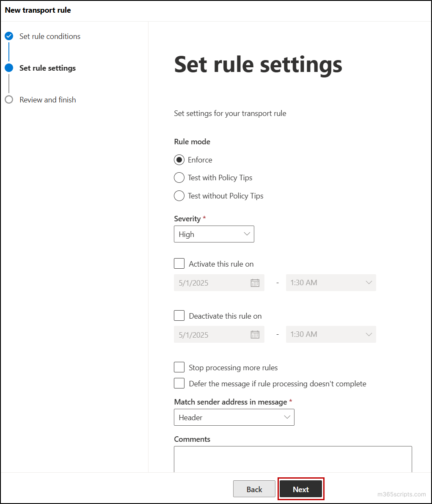This screenshot has height=504, width=432.
Task: Open the Match sender address Header dropdown
Action: click(234, 417)
